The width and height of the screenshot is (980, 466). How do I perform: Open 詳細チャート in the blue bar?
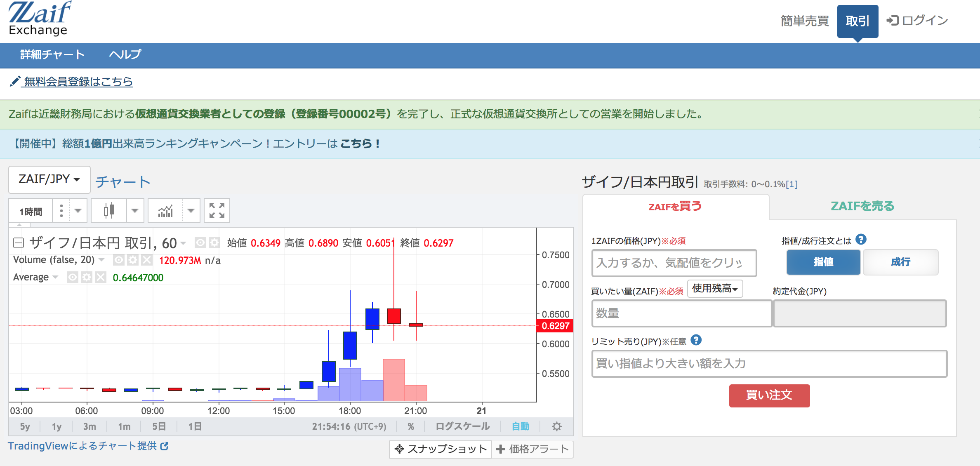click(52, 54)
